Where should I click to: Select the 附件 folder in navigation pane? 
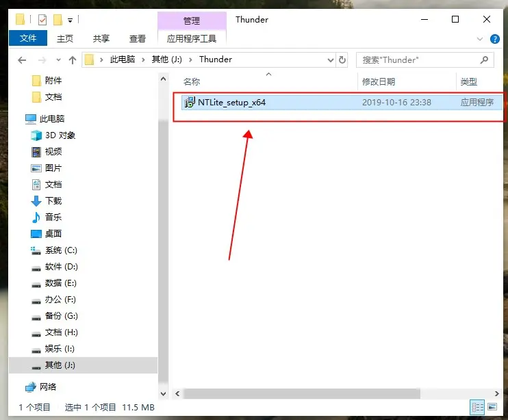pyautogui.click(x=47, y=81)
